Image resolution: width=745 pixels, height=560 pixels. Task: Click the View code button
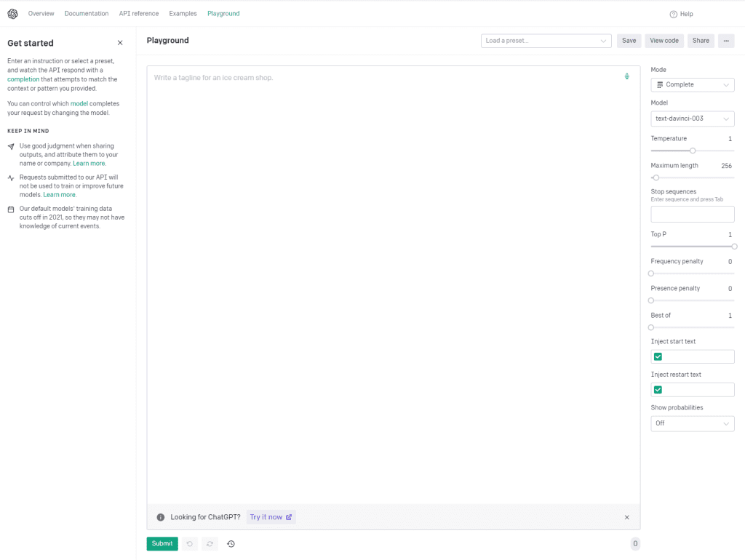point(664,41)
